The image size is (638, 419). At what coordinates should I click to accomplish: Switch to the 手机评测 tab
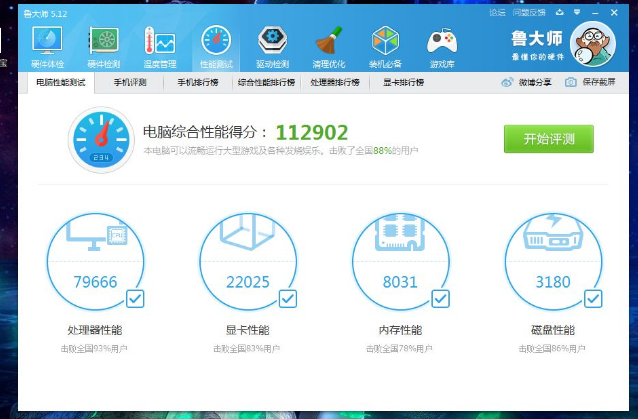pos(130,83)
